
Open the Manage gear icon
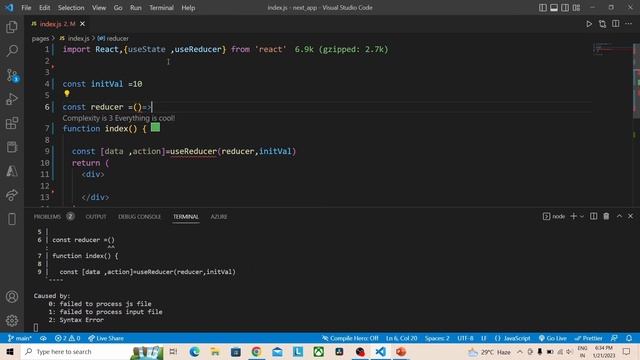coord(12,320)
